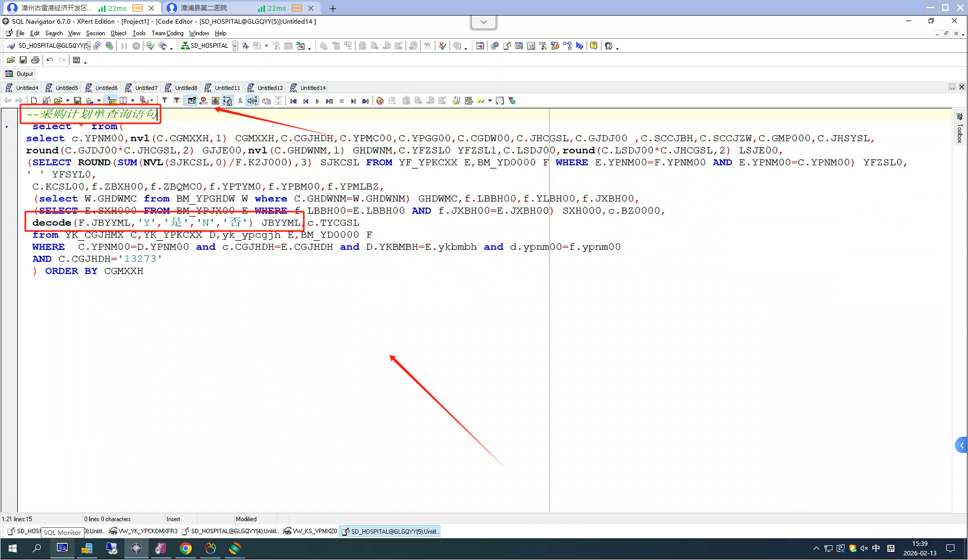
Task: Open the folder icon in file toolbar
Action: (11, 60)
